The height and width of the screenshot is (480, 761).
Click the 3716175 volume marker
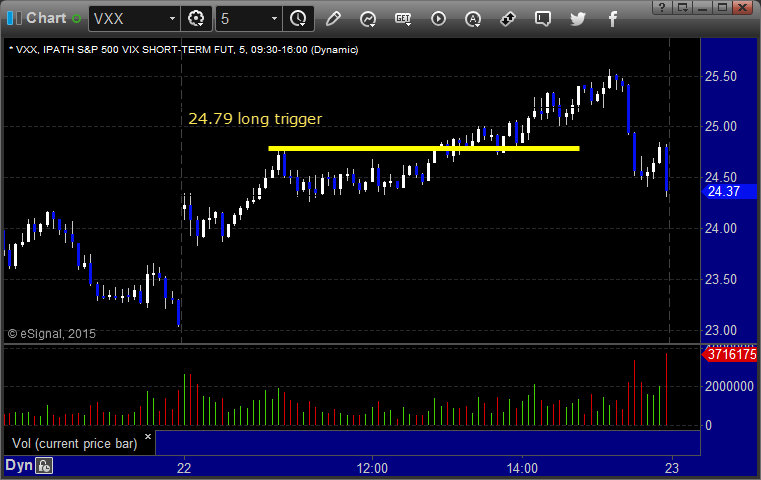pyautogui.click(x=729, y=354)
